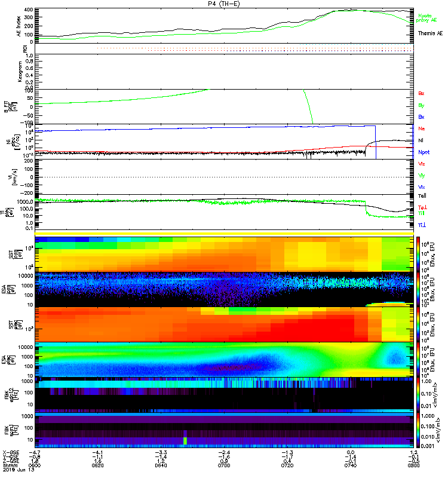Click the Eflux, EFU label beside SST ions
The width and height of the screenshot is (448, 478).
pyautogui.click(x=432, y=255)
